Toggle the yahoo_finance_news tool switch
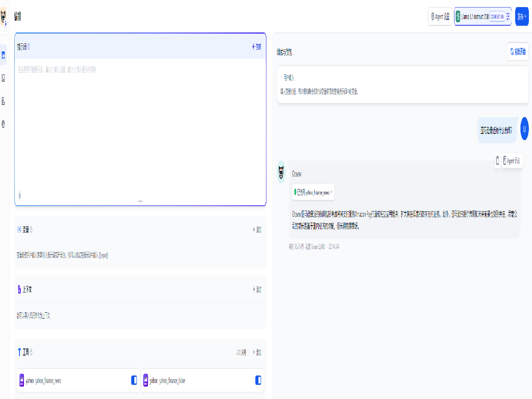The width and height of the screenshot is (532, 399). click(x=134, y=380)
